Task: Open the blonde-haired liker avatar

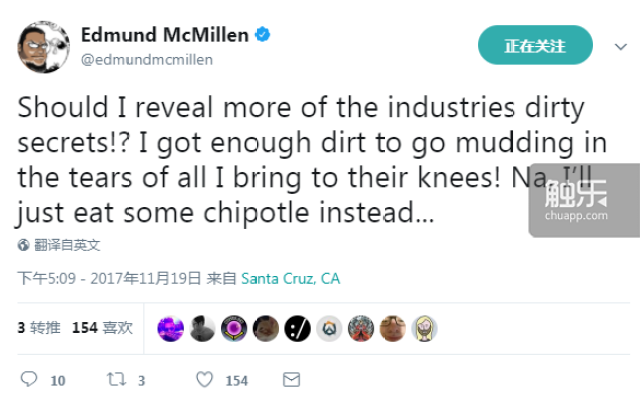Action: 424,327
